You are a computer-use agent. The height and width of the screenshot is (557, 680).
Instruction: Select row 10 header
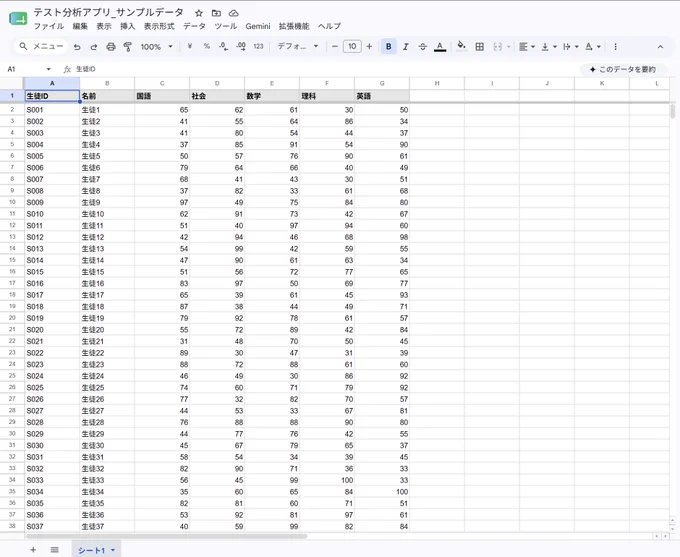(x=12, y=202)
